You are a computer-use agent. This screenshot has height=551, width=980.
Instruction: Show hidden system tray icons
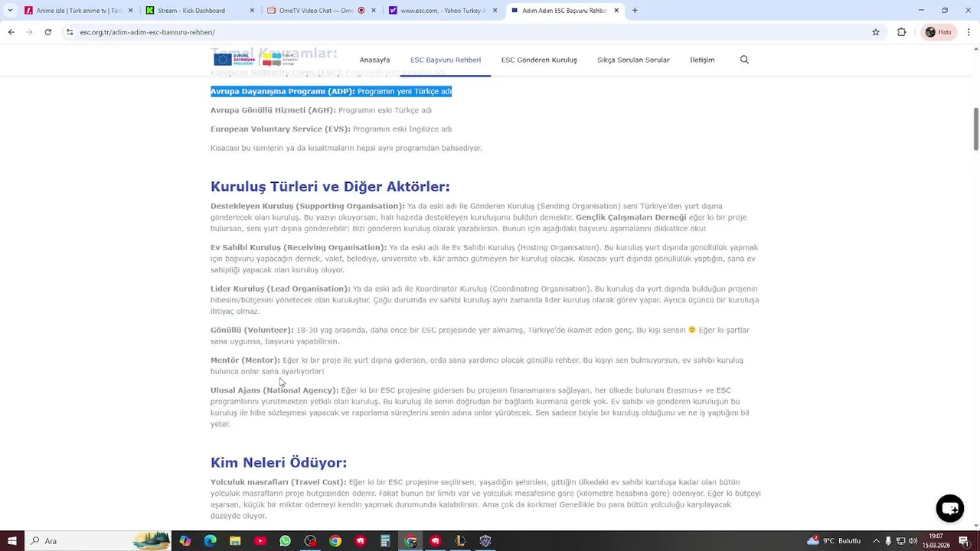coord(876,541)
